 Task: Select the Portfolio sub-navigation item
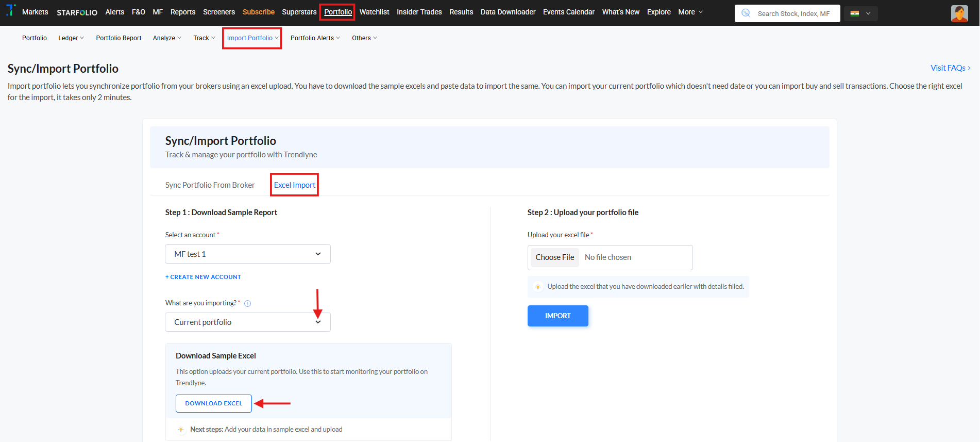click(x=35, y=38)
